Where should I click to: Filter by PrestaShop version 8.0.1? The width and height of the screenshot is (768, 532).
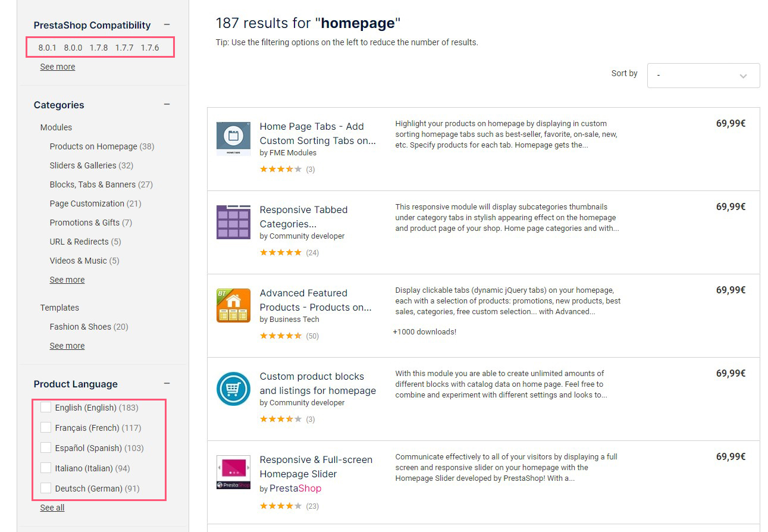tap(48, 48)
